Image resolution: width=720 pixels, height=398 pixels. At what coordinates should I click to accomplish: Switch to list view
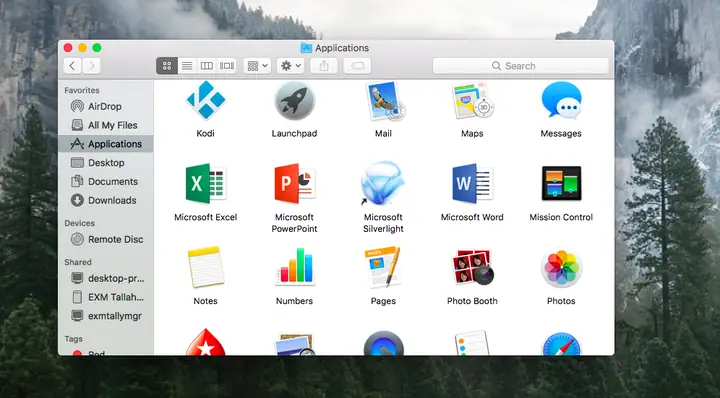(x=187, y=66)
